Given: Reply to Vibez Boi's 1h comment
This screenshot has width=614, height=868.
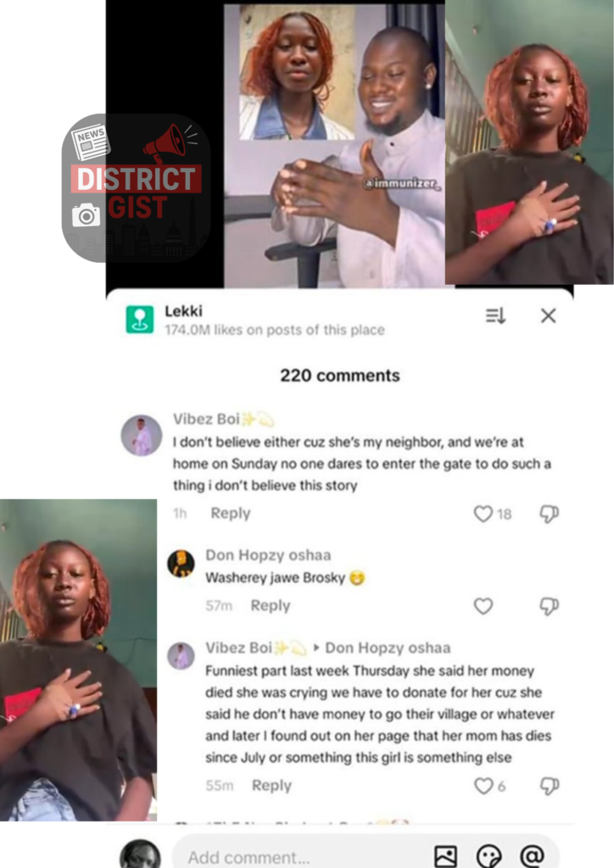Looking at the screenshot, I should pos(231,513).
